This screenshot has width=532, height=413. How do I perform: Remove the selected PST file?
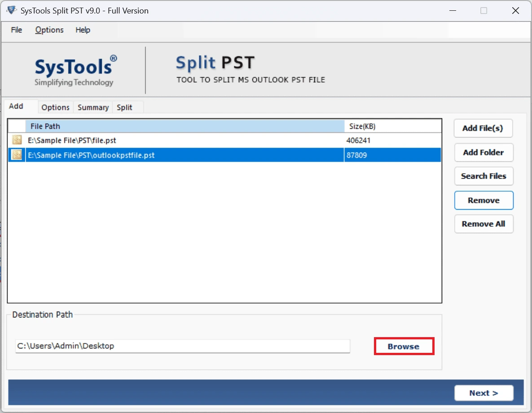(x=484, y=200)
